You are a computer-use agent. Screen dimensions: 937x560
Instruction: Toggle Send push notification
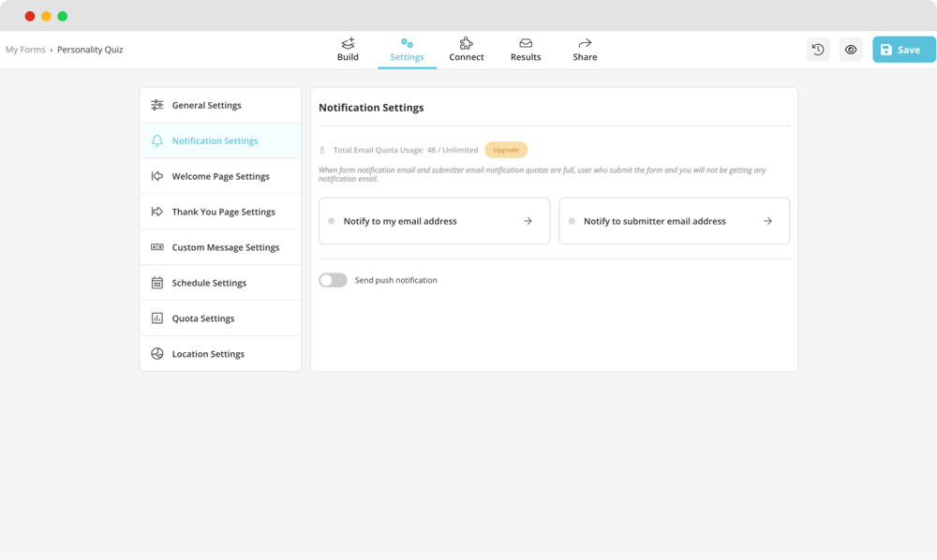coord(333,279)
